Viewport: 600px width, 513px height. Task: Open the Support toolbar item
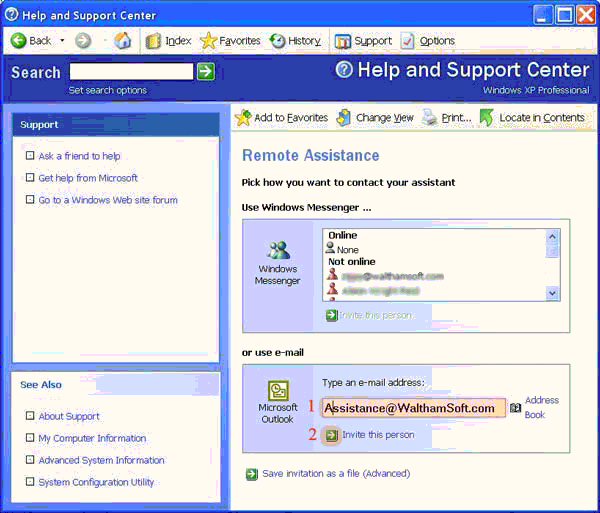363,41
